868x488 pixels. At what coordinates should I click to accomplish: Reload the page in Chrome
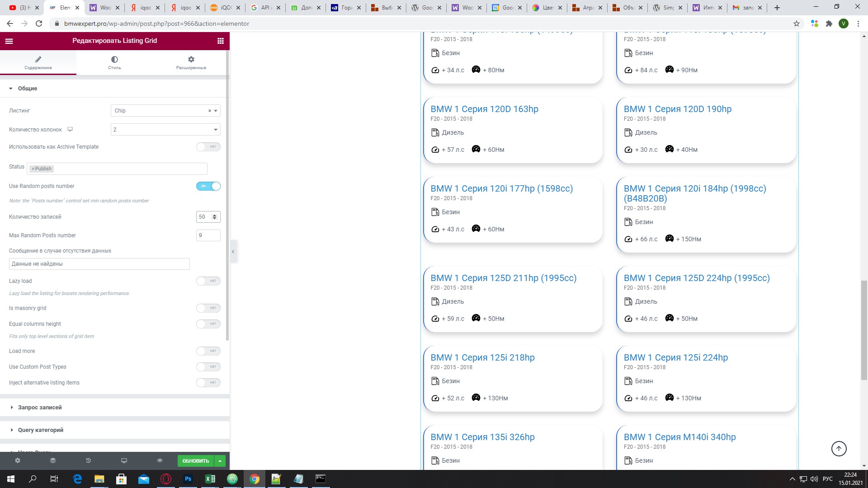(x=39, y=23)
